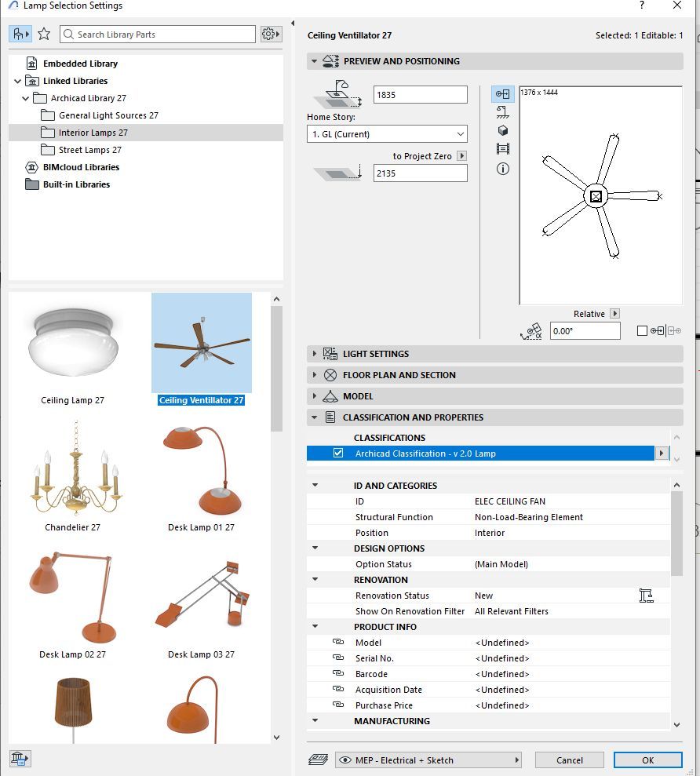This screenshot has height=776, width=700.
Task: Click the rotation angle icon
Action: coord(531,331)
